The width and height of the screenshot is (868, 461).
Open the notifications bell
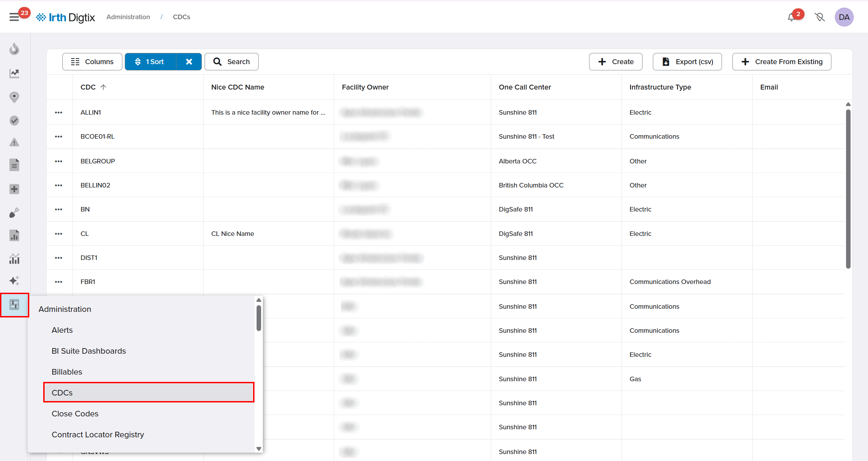pyautogui.click(x=791, y=17)
